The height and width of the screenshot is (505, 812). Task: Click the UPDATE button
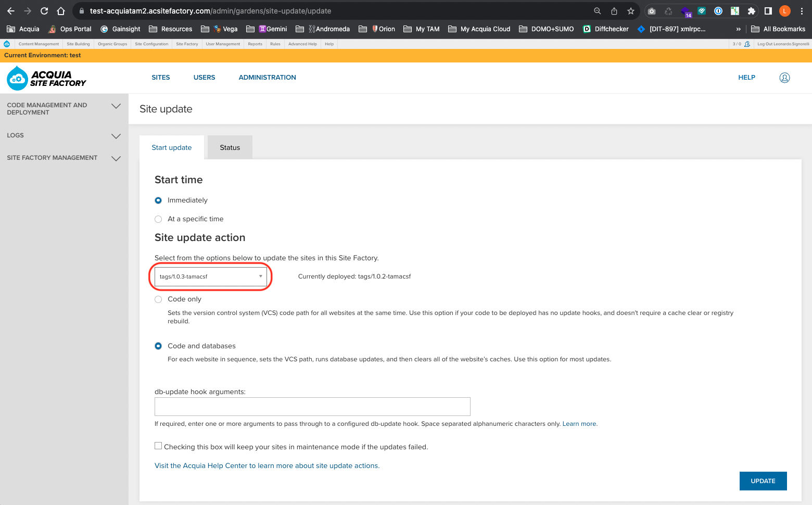[x=763, y=481]
